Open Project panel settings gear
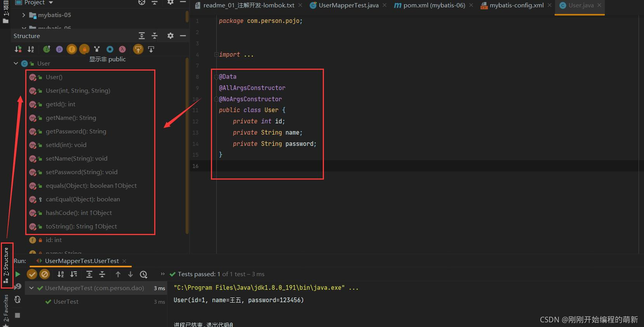The height and width of the screenshot is (327, 644). click(x=170, y=2)
